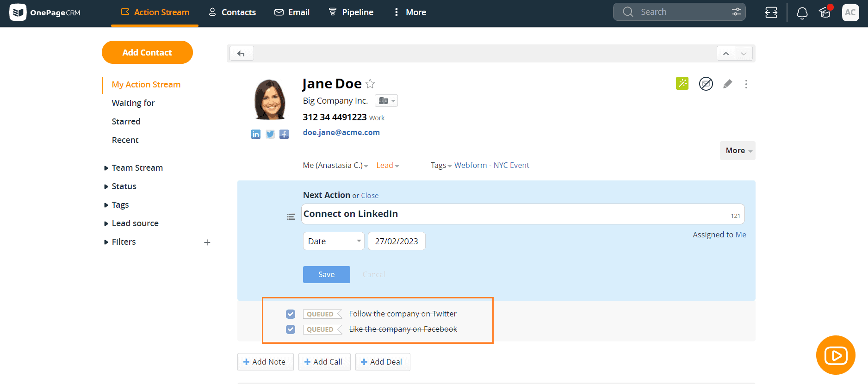Click phone number 312 34 4491223
This screenshot has height=384, width=868.
[335, 117]
